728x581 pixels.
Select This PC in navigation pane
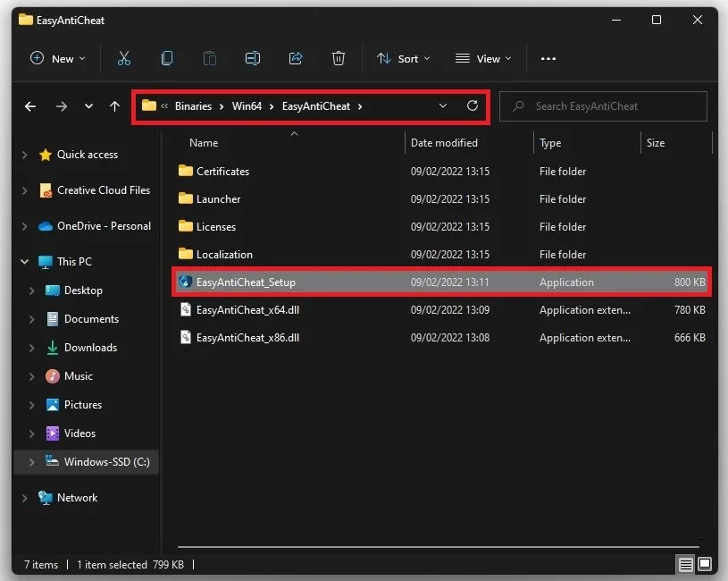tap(74, 262)
